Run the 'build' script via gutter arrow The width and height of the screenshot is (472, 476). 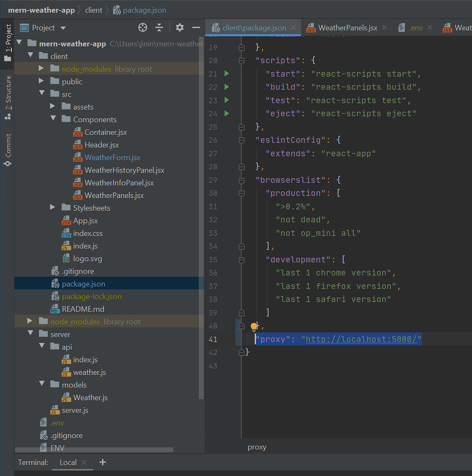(x=226, y=87)
